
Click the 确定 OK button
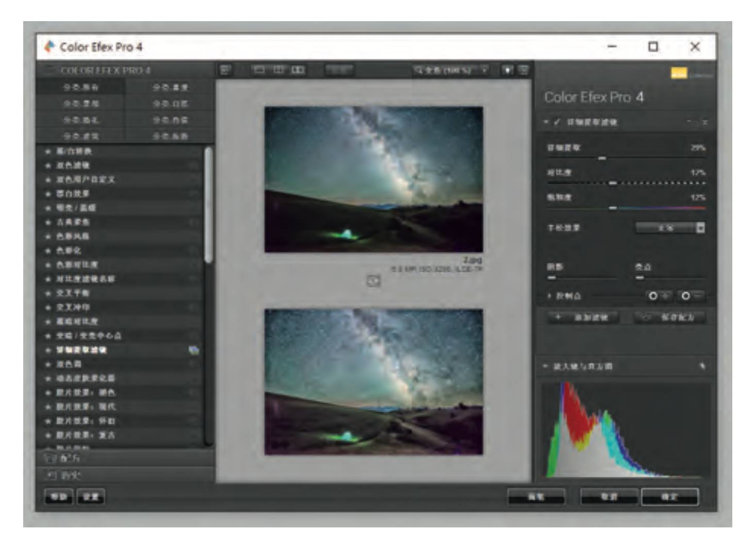coord(669,496)
